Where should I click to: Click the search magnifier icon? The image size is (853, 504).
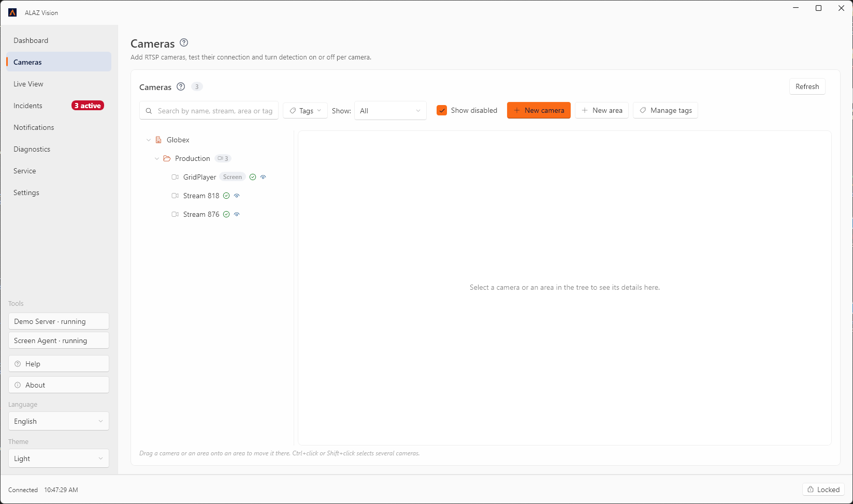[149, 111]
